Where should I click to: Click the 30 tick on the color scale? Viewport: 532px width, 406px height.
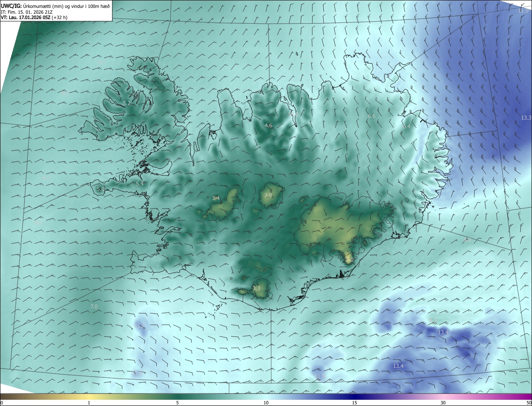click(443, 403)
